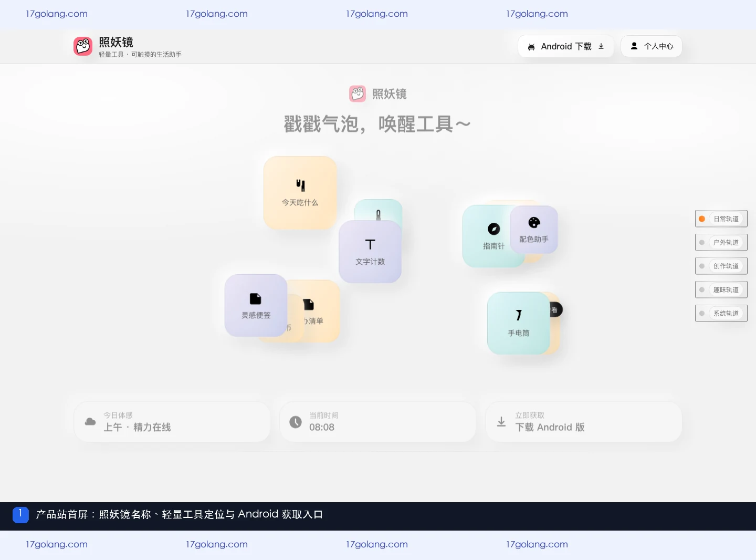
Task: Click the clock icon in 当前时间 card
Action: [x=296, y=422]
